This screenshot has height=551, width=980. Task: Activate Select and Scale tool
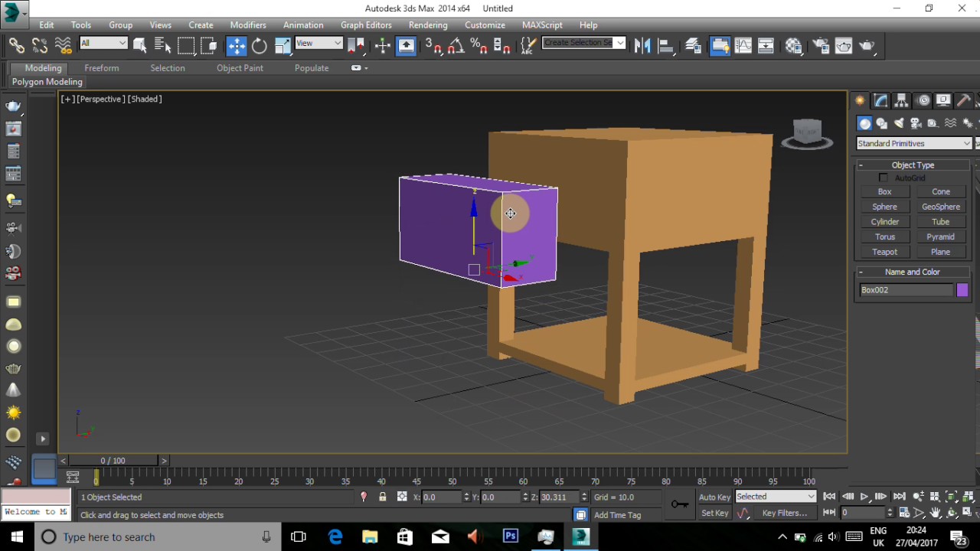pyautogui.click(x=283, y=46)
